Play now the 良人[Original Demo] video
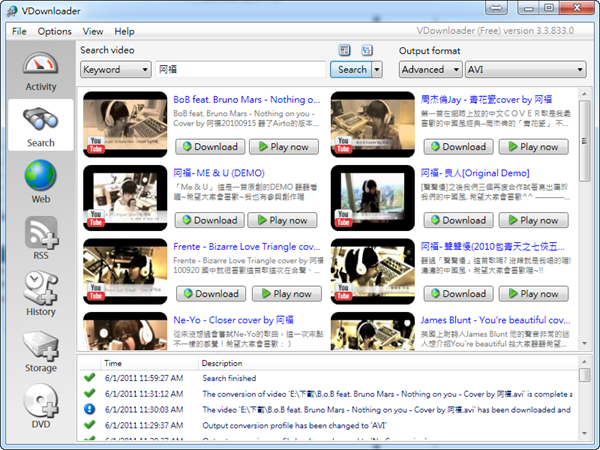The width and height of the screenshot is (600, 450). click(x=533, y=220)
